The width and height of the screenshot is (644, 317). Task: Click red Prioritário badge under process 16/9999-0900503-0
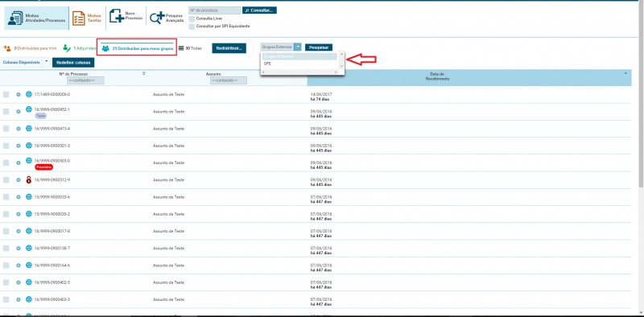44,167
